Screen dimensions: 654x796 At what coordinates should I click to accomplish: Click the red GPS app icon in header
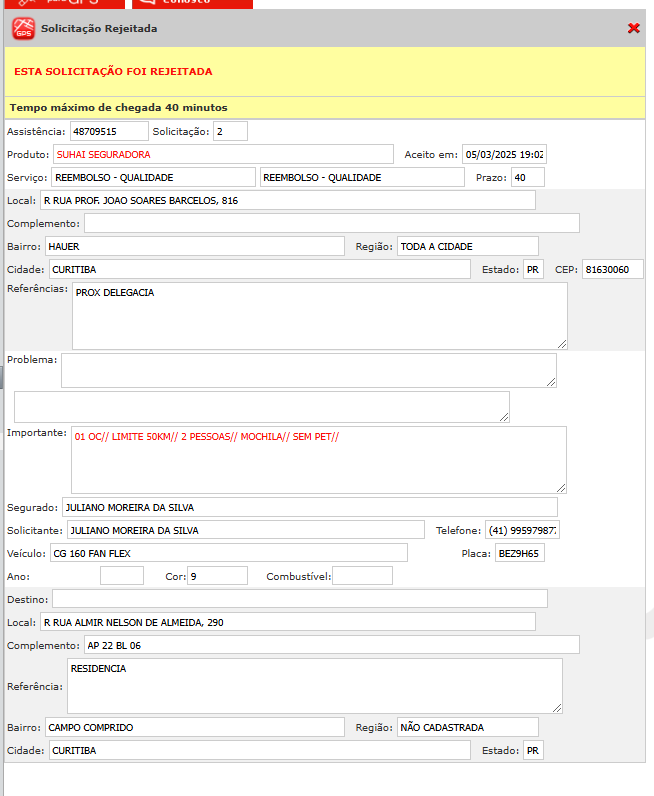coord(23,29)
